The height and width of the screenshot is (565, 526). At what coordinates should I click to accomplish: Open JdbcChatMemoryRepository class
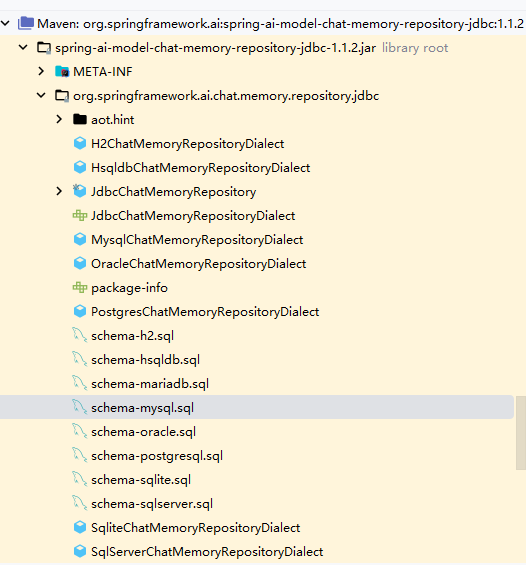coord(173,192)
